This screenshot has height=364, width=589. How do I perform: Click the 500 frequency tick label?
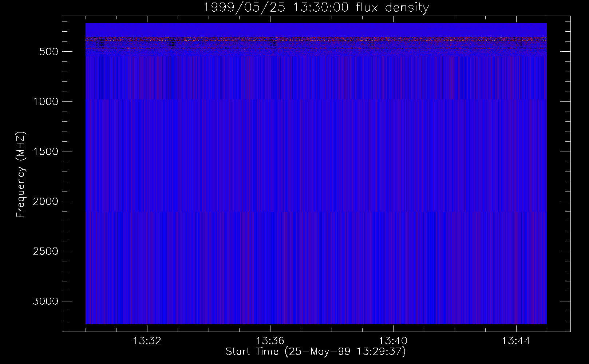[x=49, y=52]
